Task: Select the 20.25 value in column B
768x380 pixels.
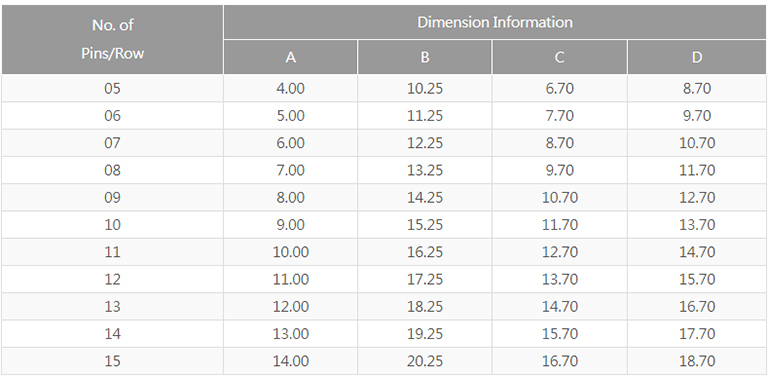Action: click(425, 361)
